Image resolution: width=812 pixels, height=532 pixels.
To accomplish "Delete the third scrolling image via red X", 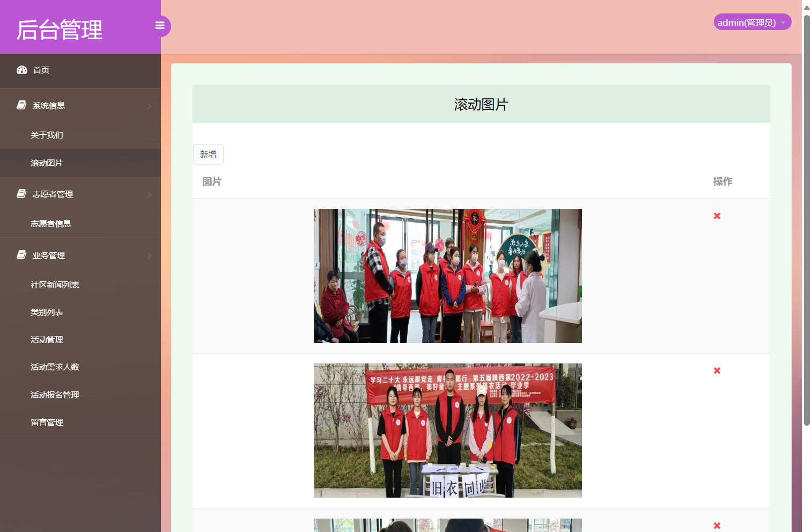I will pyautogui.click(x=717, y=526).
